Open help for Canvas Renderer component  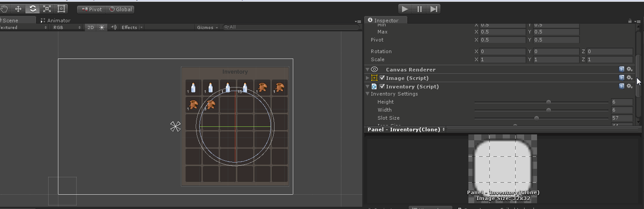[x=621, y=70]
